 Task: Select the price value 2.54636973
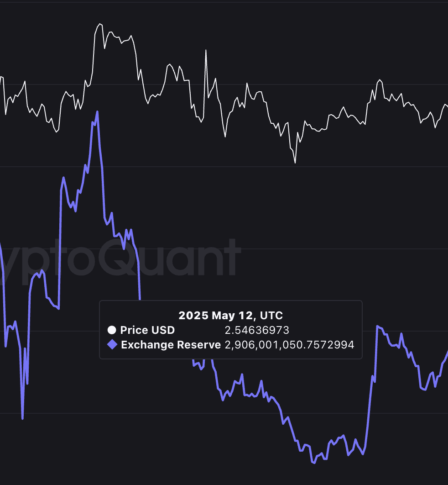(x=257, y=330)
